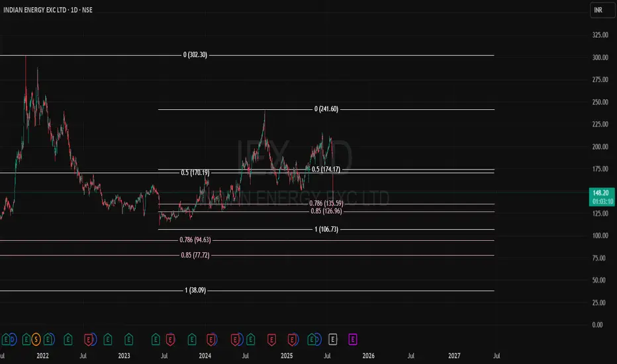Open the magenta E upcoming earnings marker
Screen dimensions: 617x364
(353, 340)
